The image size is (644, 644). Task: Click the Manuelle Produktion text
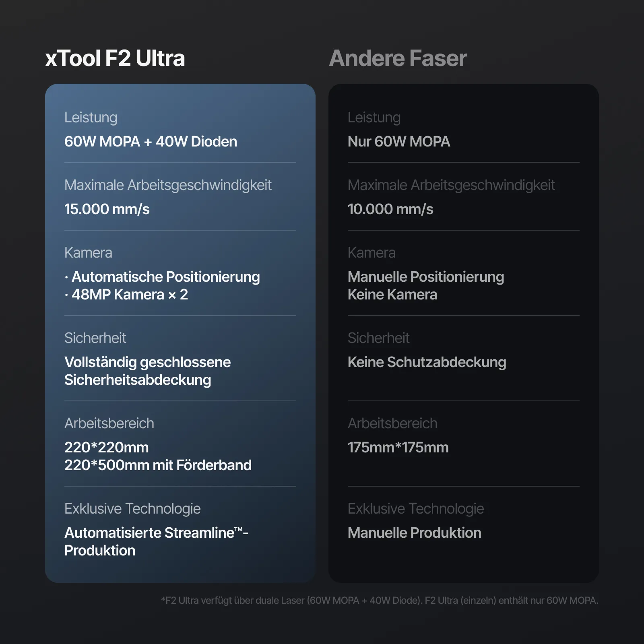pos(415,533)
